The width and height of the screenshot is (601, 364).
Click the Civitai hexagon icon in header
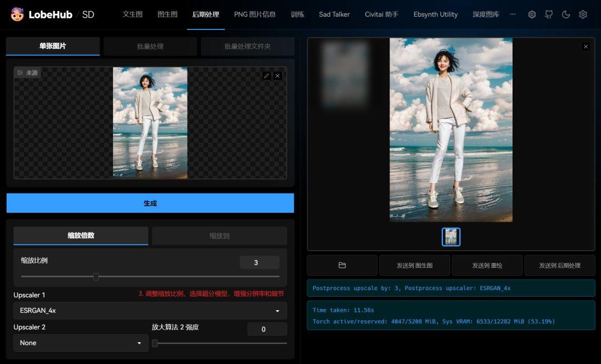(x=531, y=14)
